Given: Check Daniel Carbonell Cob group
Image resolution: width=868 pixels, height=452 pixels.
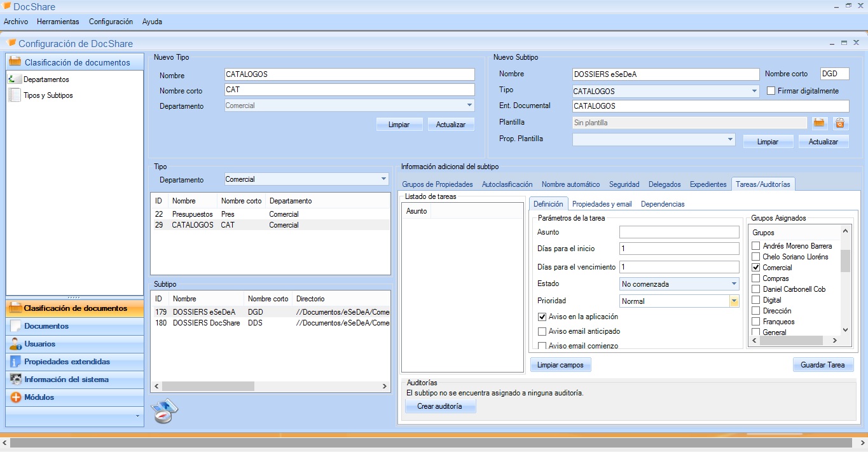Looking at the screenshot, I should [756, 289].
